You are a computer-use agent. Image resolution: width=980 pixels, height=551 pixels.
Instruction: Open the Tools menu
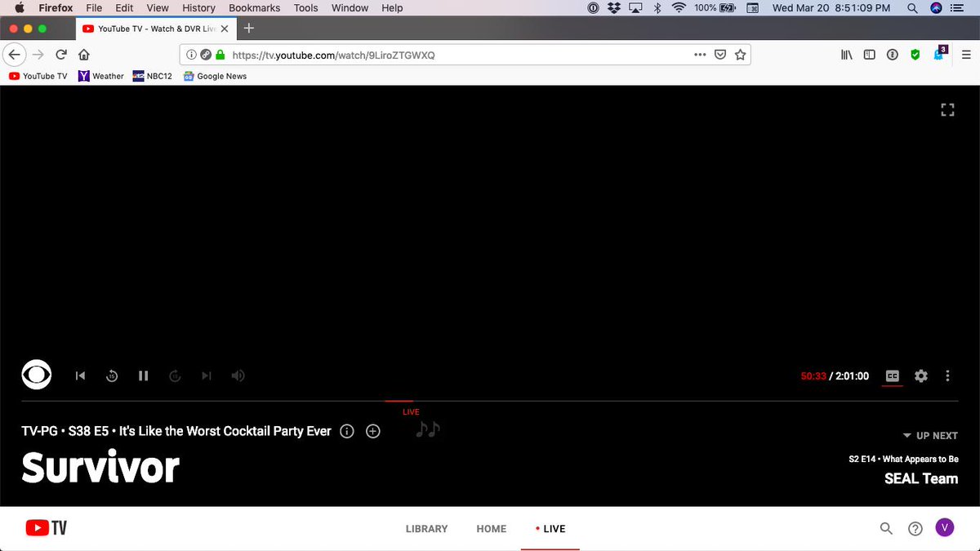pyautogui.click(x=306, y=7)
